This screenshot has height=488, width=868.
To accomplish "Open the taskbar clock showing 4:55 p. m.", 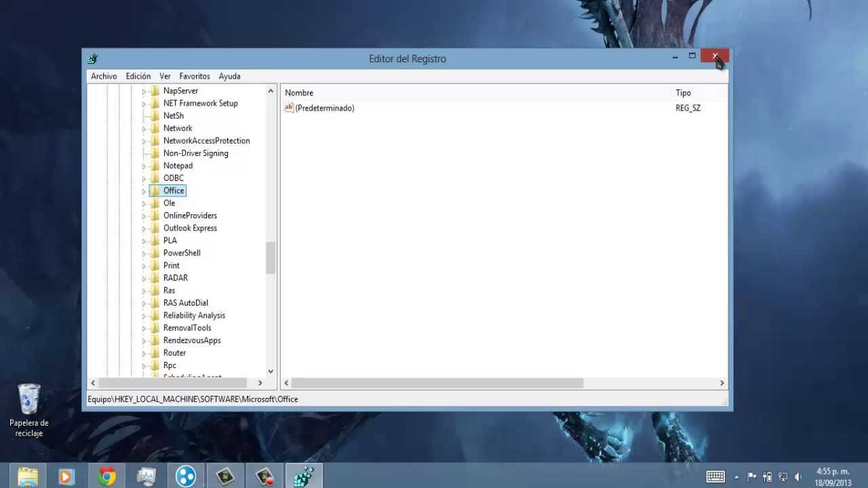I will tap(833, 476).
